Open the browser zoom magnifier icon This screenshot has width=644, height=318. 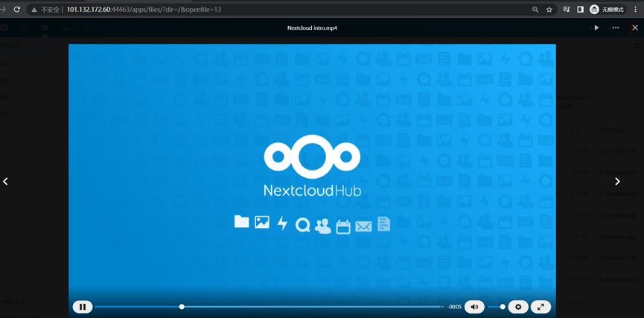(x=535, y=10)
